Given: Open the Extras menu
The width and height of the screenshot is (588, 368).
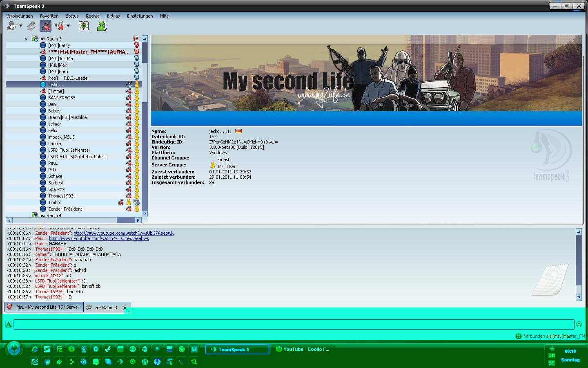Looking at the screenshot, I should click(114, 16).
